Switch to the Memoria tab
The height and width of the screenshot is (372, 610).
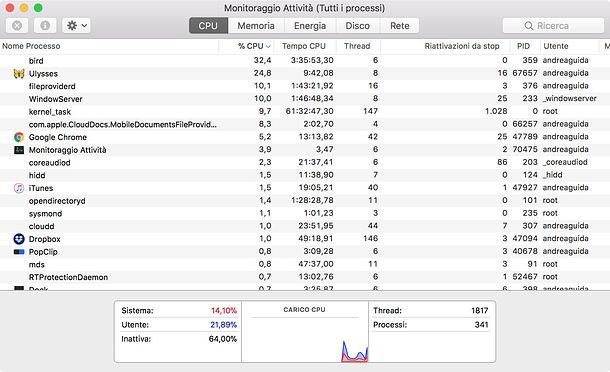[x=256, y=26]
